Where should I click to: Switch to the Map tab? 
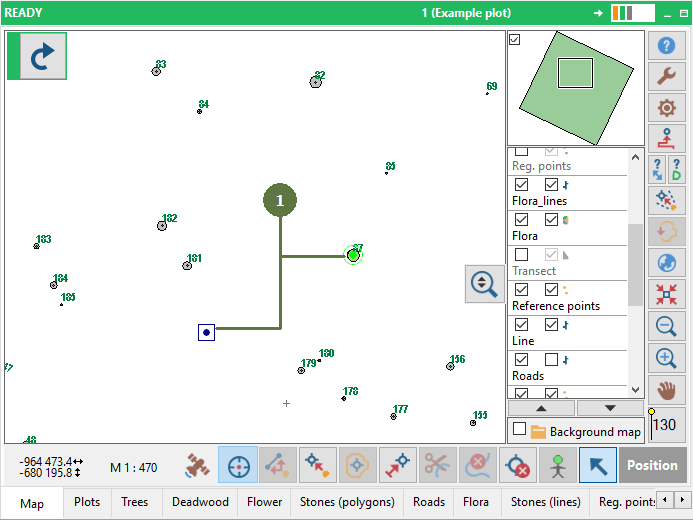[32, 503]
